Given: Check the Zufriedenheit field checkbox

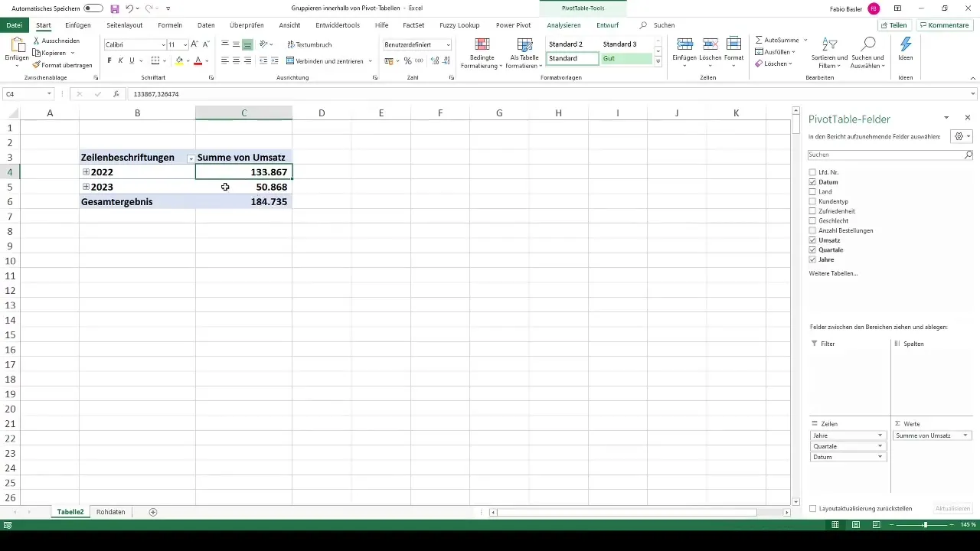Looking at the screenshot, I should pos(812,211).
